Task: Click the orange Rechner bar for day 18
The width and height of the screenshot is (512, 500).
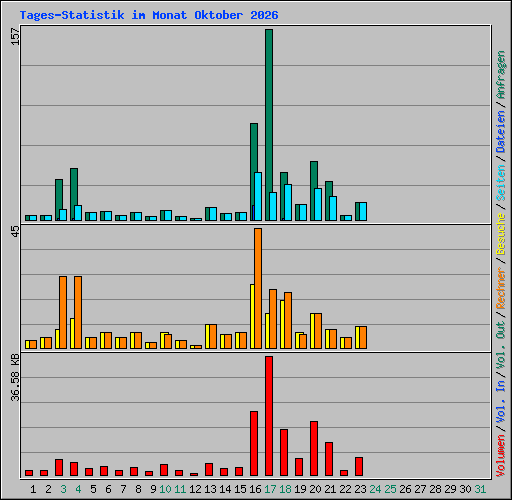Action: [288, 321]
